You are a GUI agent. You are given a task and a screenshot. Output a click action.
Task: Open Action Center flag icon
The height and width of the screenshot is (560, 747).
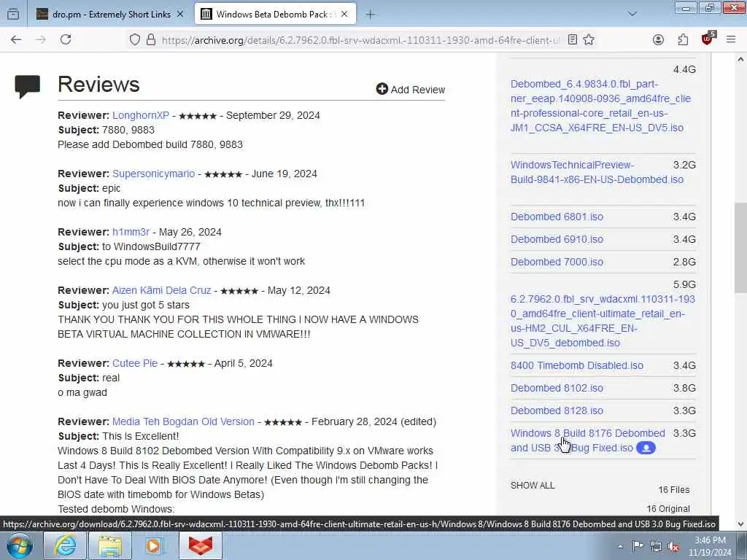(x=638, y=546)
